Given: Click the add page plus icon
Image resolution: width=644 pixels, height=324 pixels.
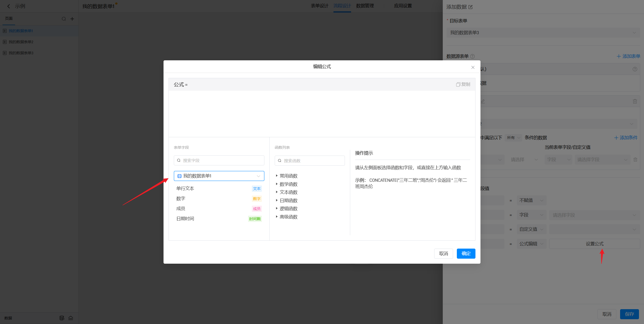Looking at the screenshot, I should click(x=72, y=19).
